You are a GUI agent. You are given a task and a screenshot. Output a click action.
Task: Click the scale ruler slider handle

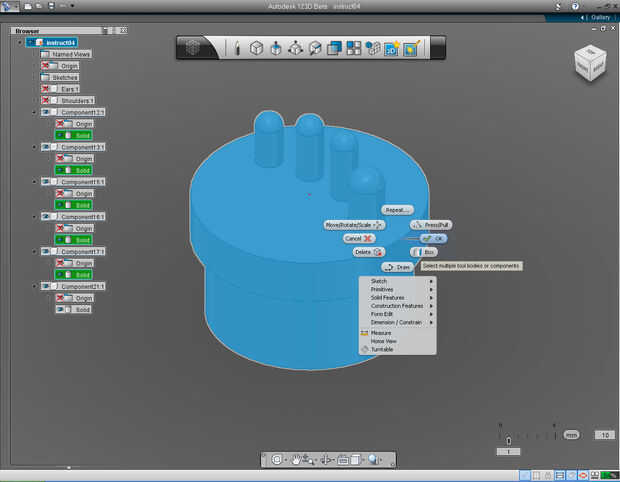508,440
